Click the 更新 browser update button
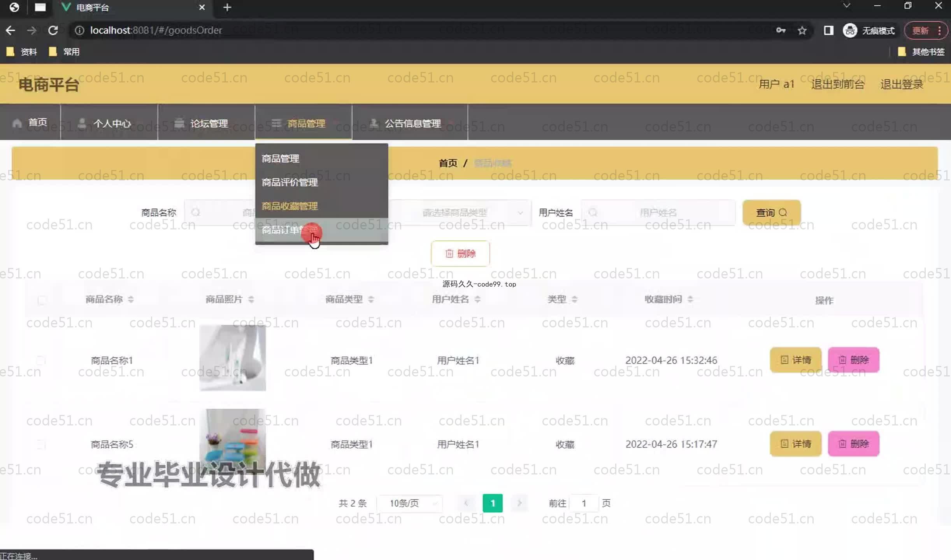This screenshot has height=560, width=951. 921,30
